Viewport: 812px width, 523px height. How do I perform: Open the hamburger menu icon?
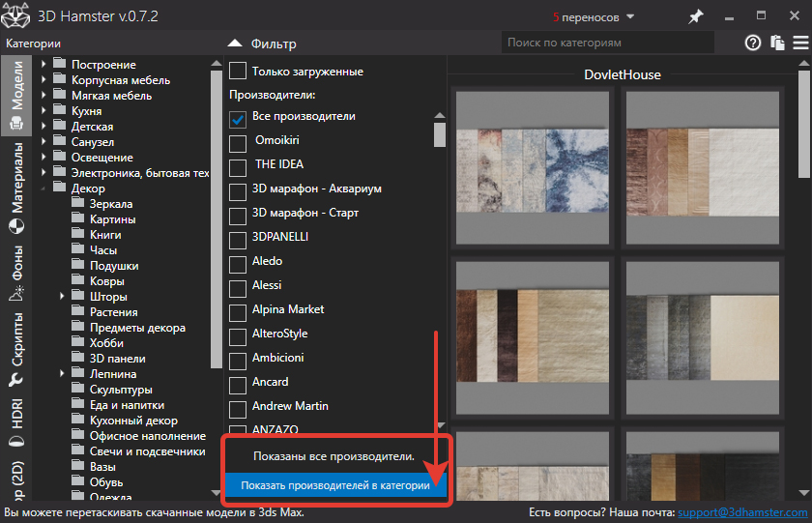pyautogui.click(x=800, y=43)
